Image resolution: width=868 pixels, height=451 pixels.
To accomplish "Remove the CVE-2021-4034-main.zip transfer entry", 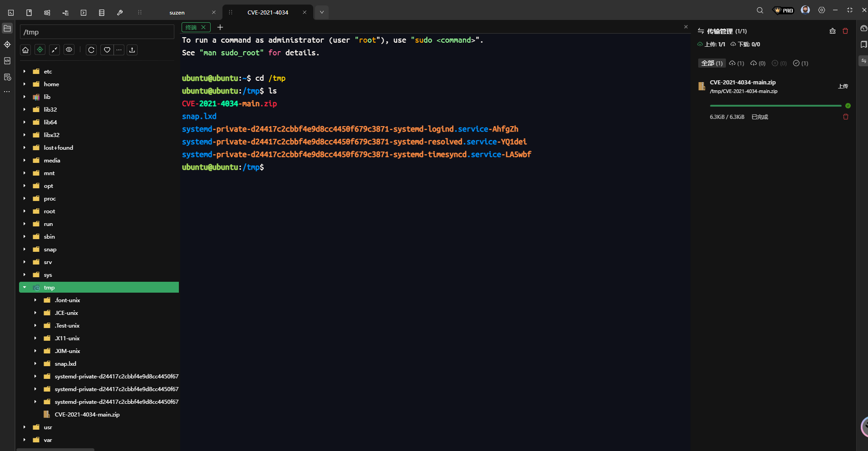I will (x=845, y=117).
